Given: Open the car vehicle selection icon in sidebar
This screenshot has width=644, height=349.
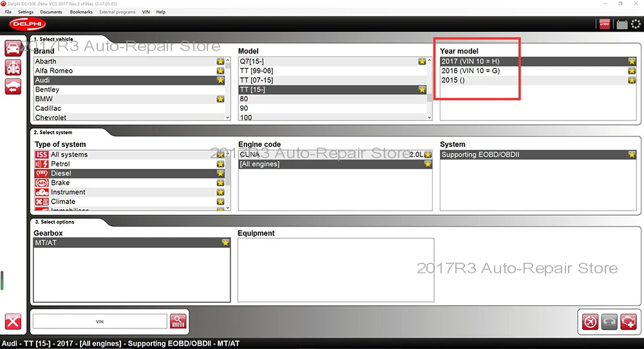Looking at the screenshot, I should coord(13,48).
